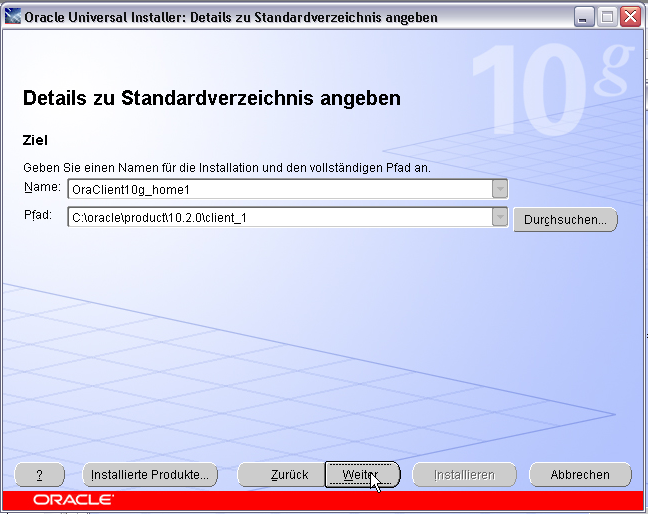Click the Pfad: label

tap(39, 215)
